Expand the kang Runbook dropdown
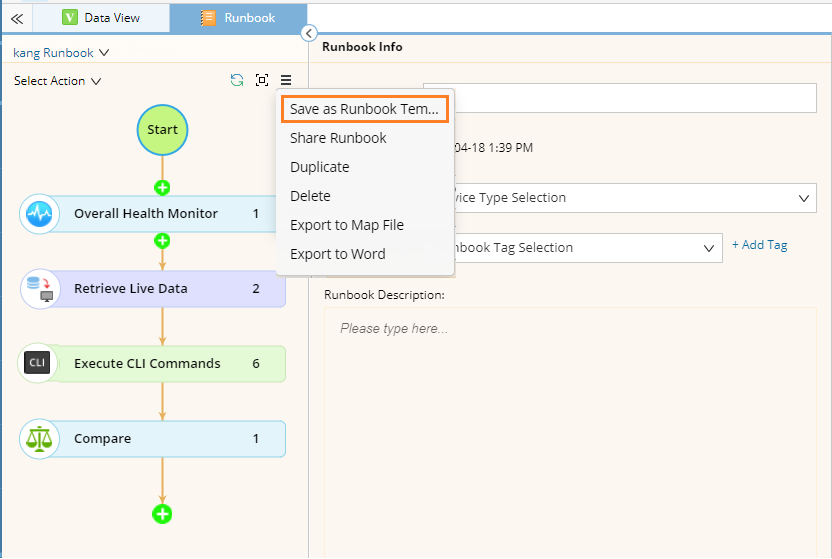This screenshot has width=832, height=559. coord(61,53)
